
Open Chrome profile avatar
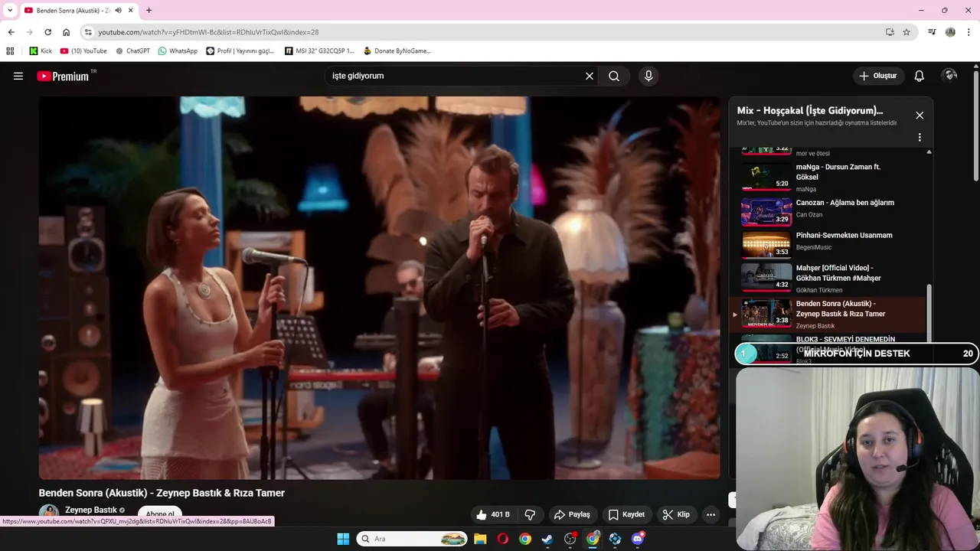pyautogui.click(x=950, y=32)
